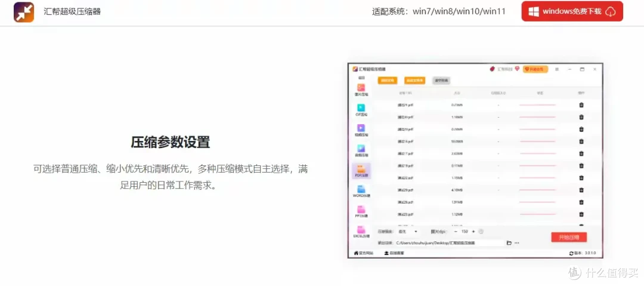
Task: Select 音频压缩 in the app sidebar
Action: tap(361, 150)
